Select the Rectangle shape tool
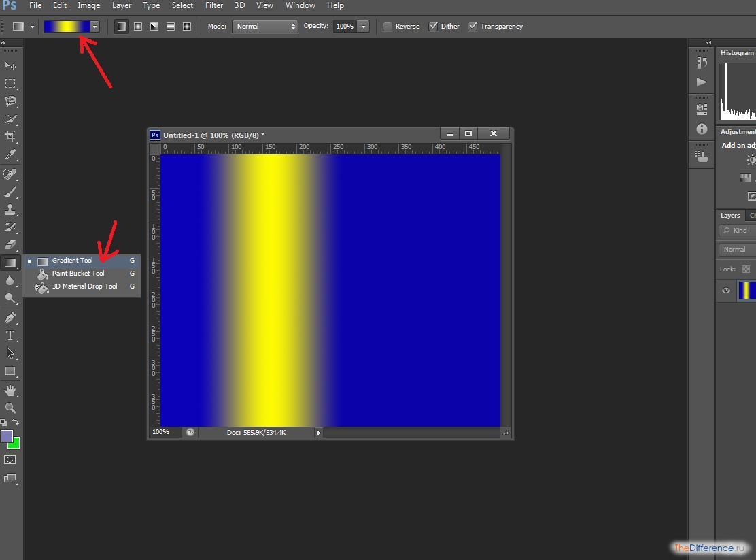The height and width of the screenshot is (560, 756). click(10, 372)
